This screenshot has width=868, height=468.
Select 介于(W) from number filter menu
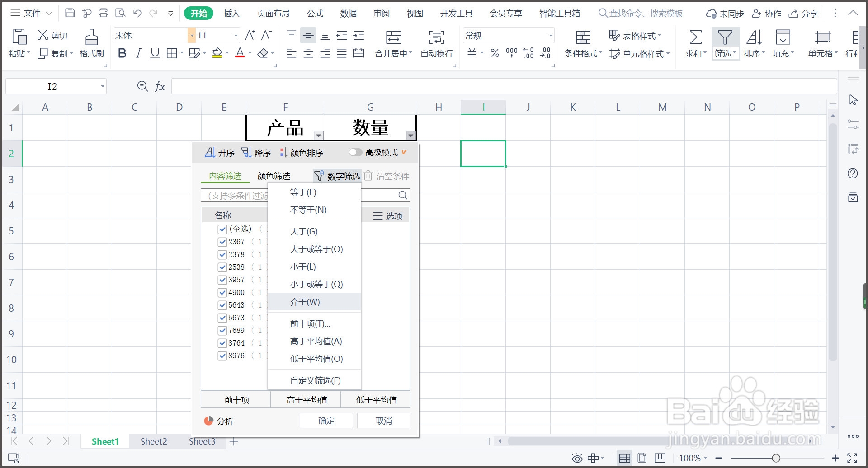[x=305, y=302]
